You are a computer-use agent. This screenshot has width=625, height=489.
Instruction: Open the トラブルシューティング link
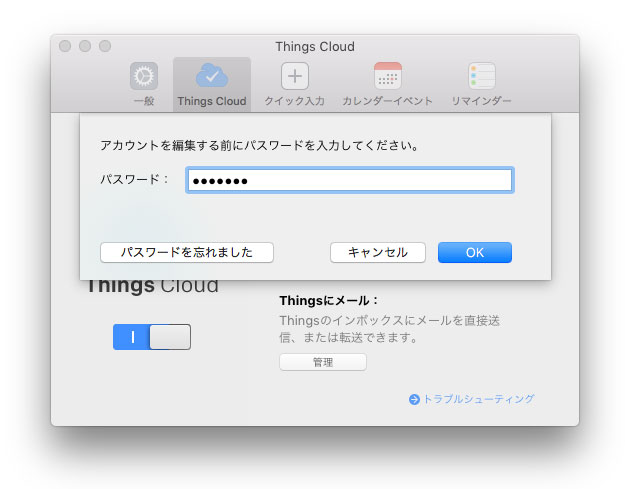478,399
